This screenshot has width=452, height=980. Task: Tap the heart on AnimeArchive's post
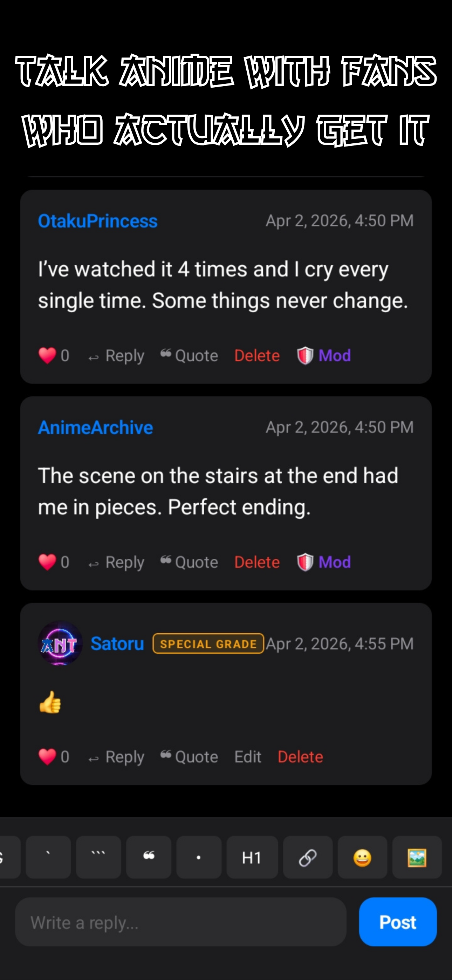click(47, 562)
